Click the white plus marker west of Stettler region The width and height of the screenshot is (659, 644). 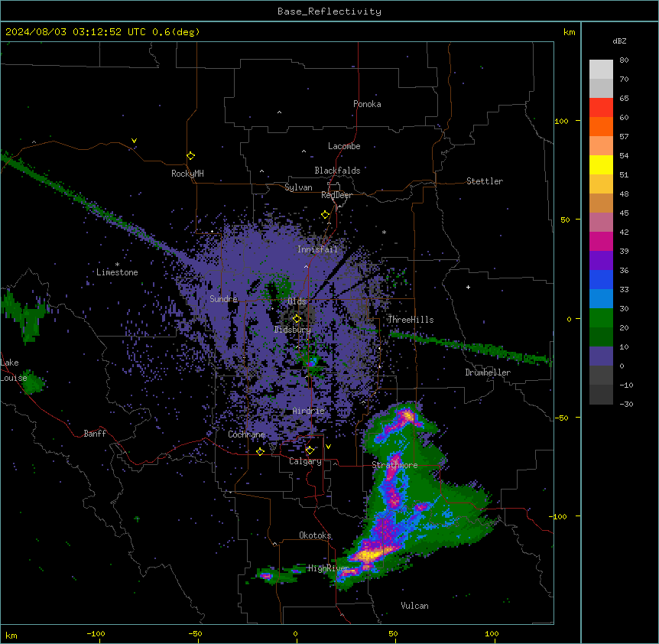(468, 287)
